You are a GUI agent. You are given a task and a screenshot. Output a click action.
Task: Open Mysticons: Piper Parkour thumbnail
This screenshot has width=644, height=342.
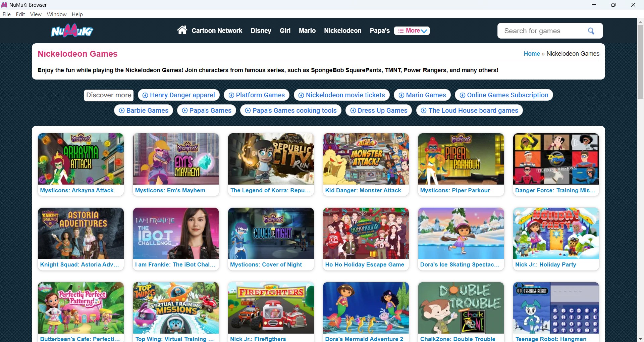pos(461,159)
